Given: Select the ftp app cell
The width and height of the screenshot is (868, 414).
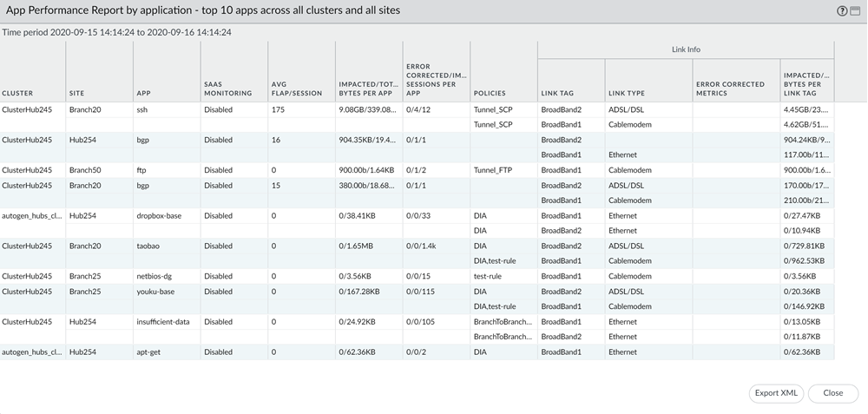Looking at the screenshot, I should pos(141,170).
